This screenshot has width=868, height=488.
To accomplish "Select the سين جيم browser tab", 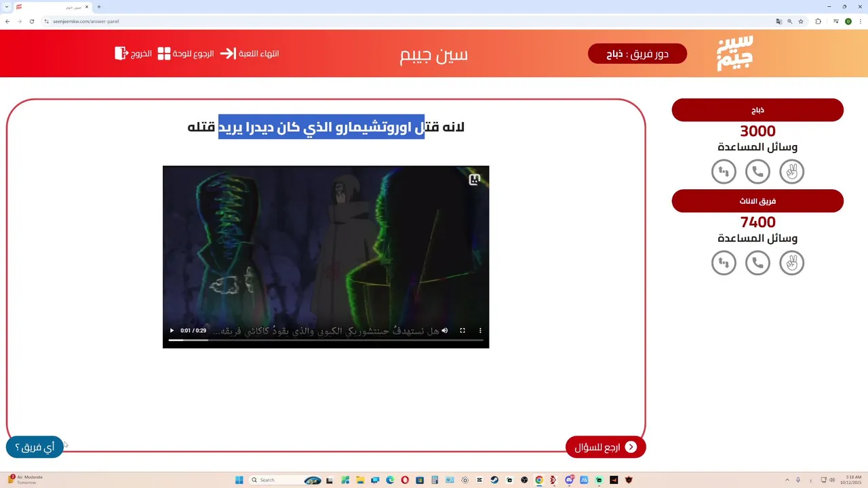I will pos(52,7).
